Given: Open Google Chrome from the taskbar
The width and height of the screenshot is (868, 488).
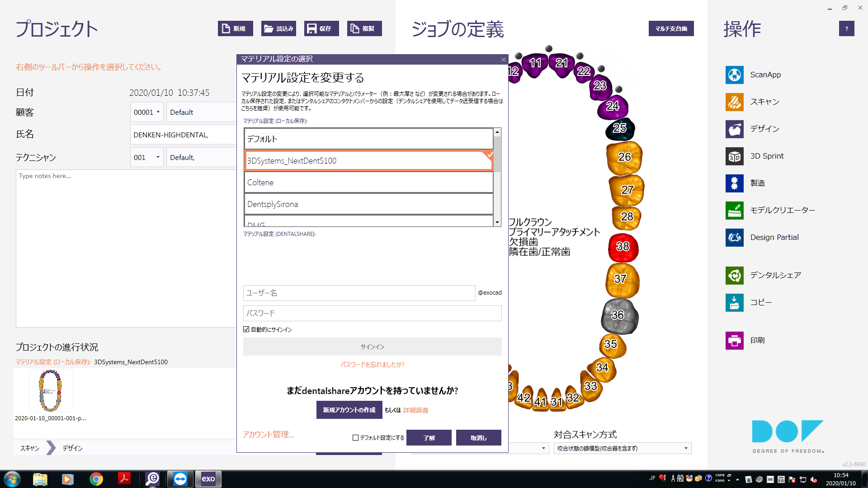Looking at the screenshot, I should [x=96, y=479].
